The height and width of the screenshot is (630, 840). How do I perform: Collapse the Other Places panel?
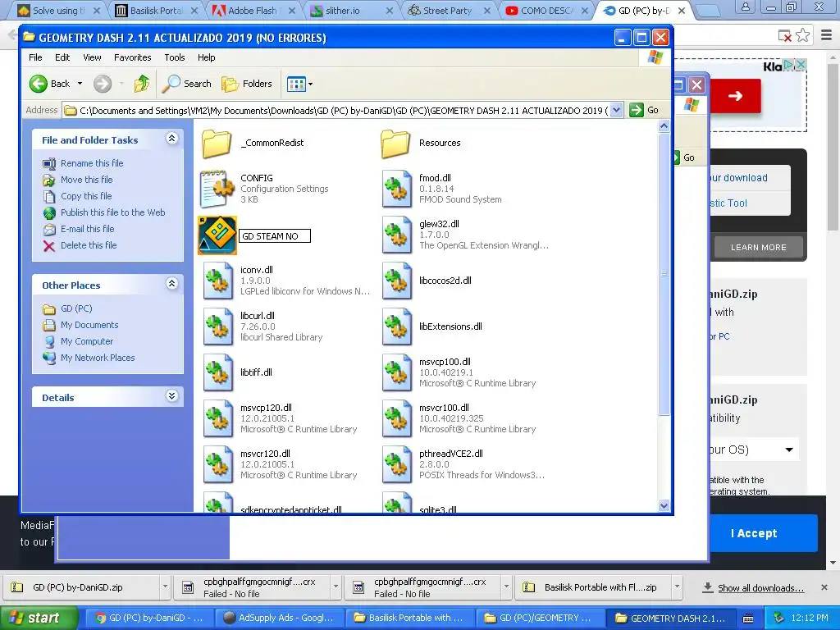(171, 284)
